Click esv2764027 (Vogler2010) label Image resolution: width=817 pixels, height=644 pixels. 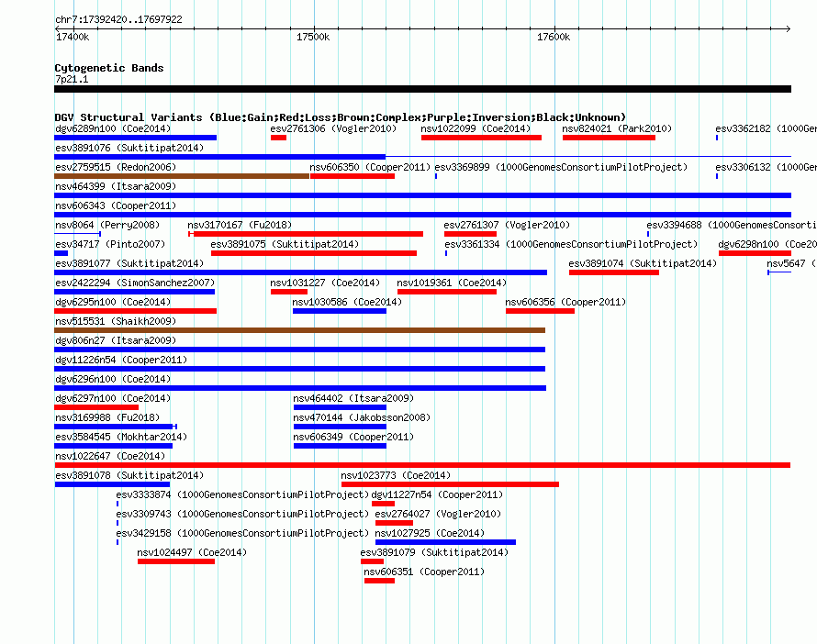(438, 514)
